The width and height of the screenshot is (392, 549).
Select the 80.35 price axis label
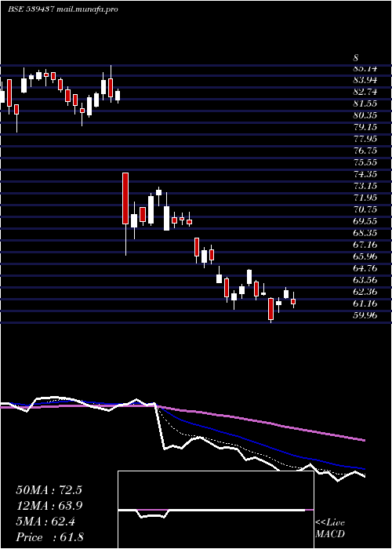point(365,115)
